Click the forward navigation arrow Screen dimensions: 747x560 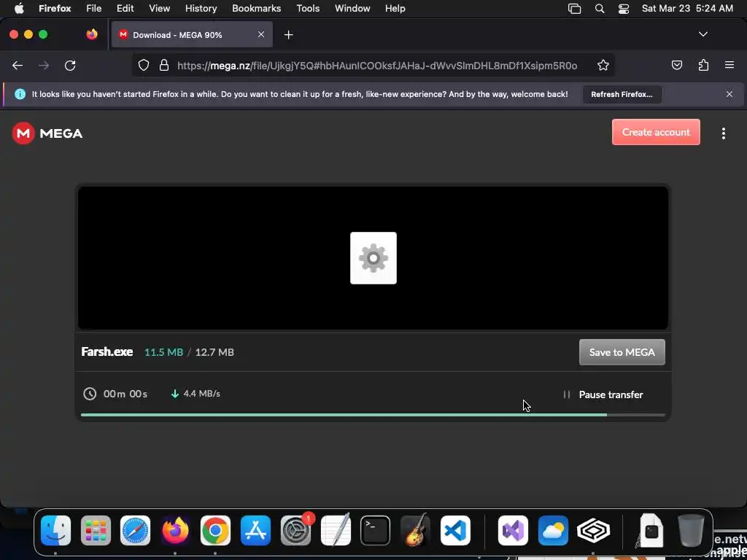pyautogui.click(x=44, y=65)
